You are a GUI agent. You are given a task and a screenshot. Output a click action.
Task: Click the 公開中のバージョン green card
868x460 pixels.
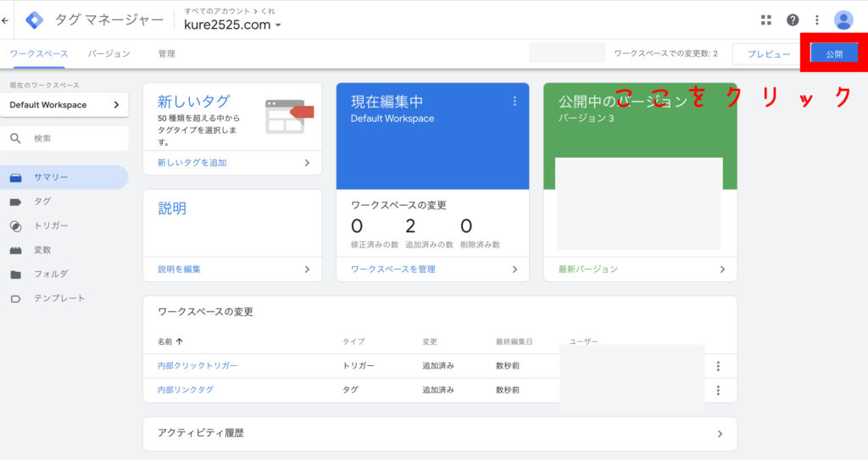pos(640,136)
